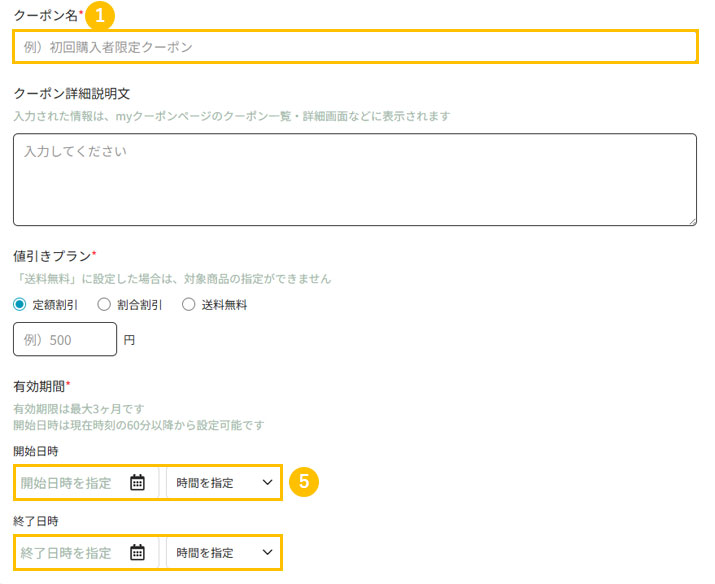Screen dimensions: 715x584
Task: Click the 開始日時を指定 date field
Action: pos(68,483)
